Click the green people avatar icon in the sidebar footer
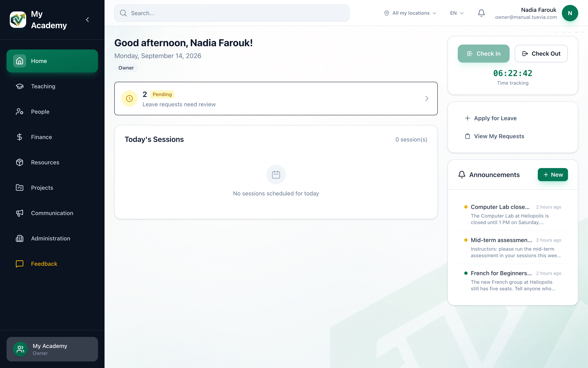Screen dimensions: 588x368 point(20,349)
